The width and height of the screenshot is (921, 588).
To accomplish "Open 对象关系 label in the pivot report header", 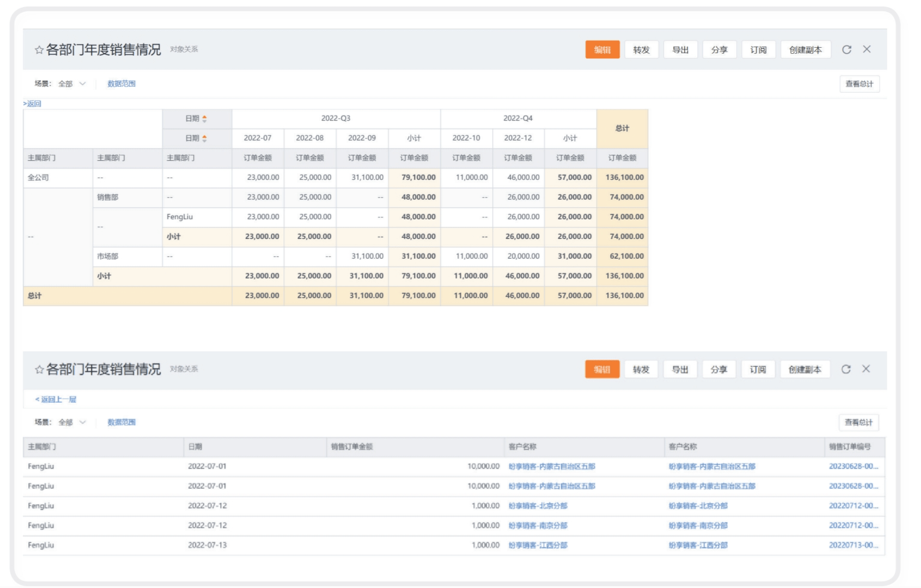I will (x=184, y=50).
